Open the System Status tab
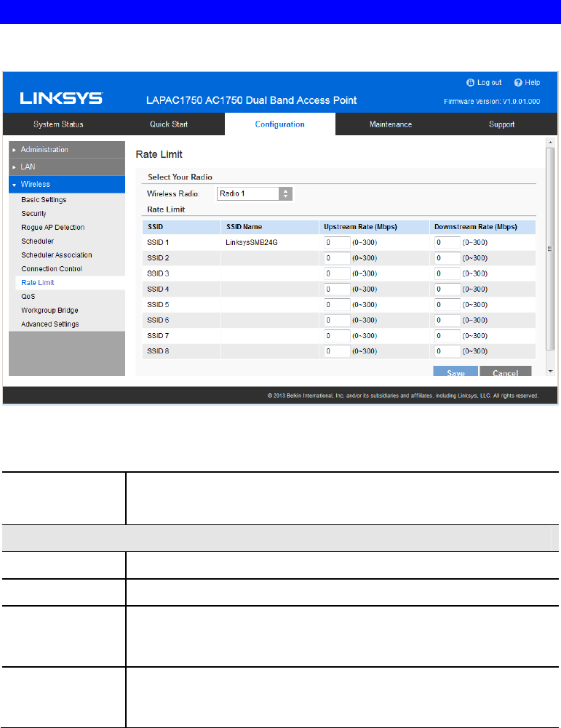The width and height of the screenshot is (561, 728). (58, 124)
